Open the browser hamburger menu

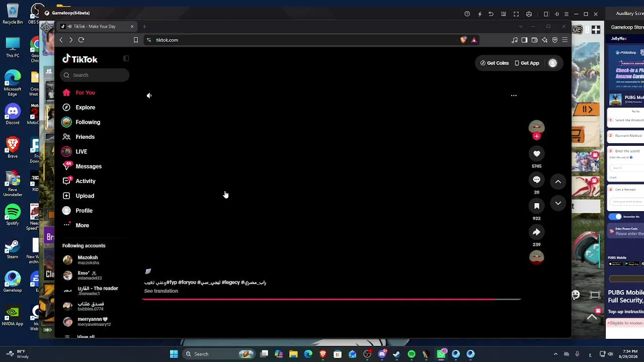[x=565, y=40]
